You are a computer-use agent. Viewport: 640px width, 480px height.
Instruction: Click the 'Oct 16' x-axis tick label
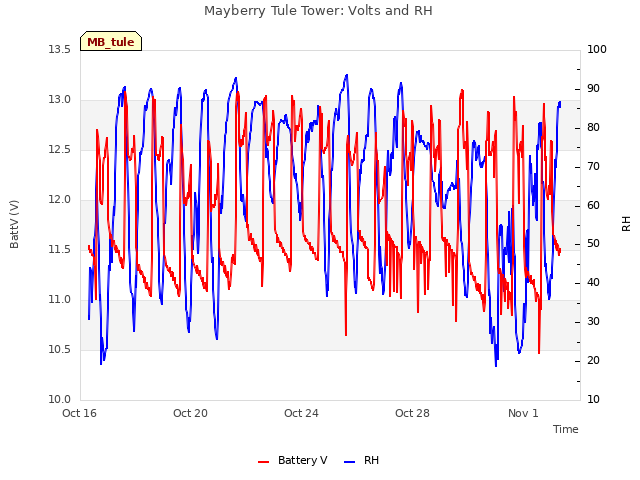pyautogui.click(x=80, y=413)
